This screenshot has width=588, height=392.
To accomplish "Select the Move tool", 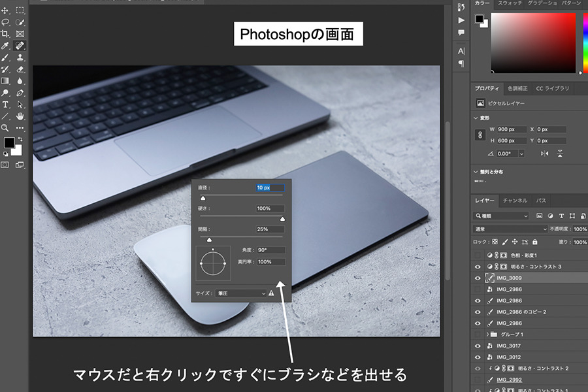I will click(5, 10).
